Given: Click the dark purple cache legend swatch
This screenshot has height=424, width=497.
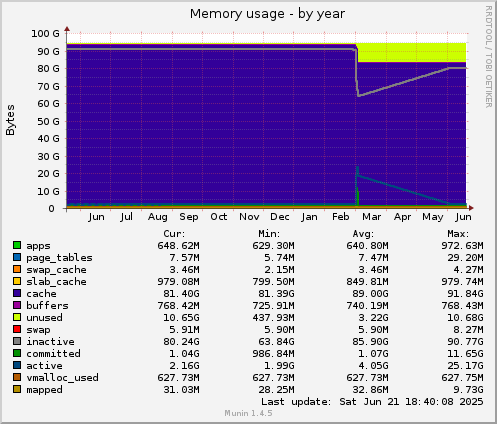Looking at the screenshot, I should click(x=17, y=293).
